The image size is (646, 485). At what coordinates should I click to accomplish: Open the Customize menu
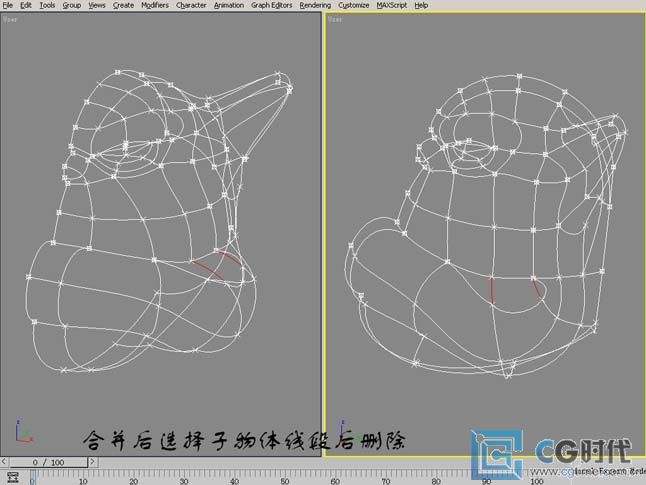353,5
